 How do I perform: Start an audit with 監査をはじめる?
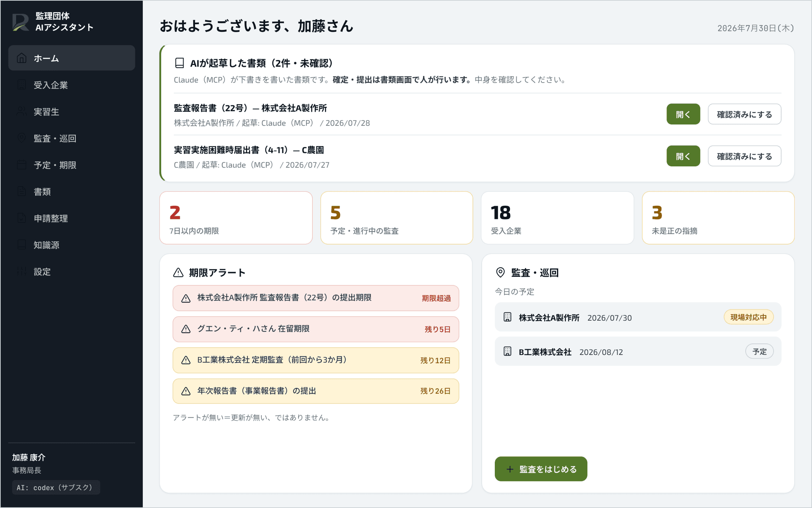point(541,469)
